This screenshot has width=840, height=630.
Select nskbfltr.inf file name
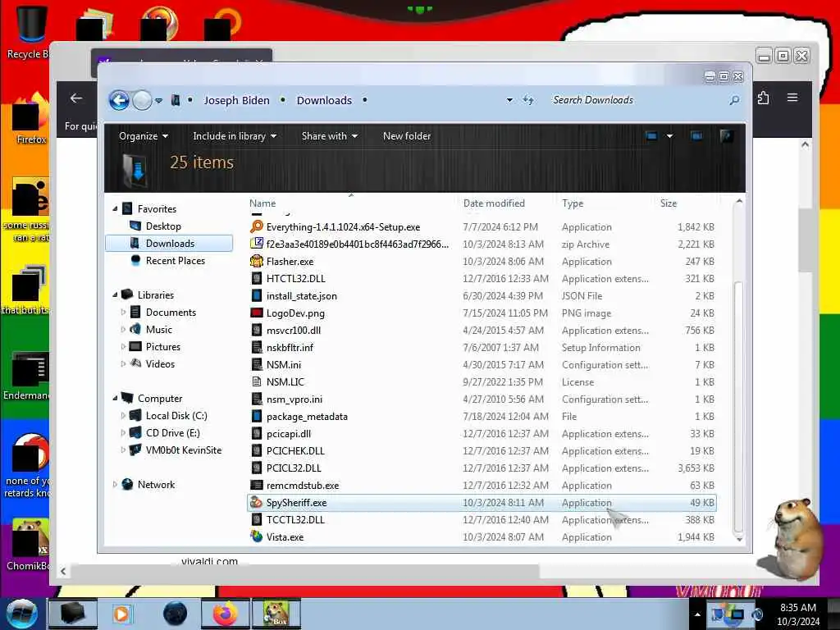290,348
